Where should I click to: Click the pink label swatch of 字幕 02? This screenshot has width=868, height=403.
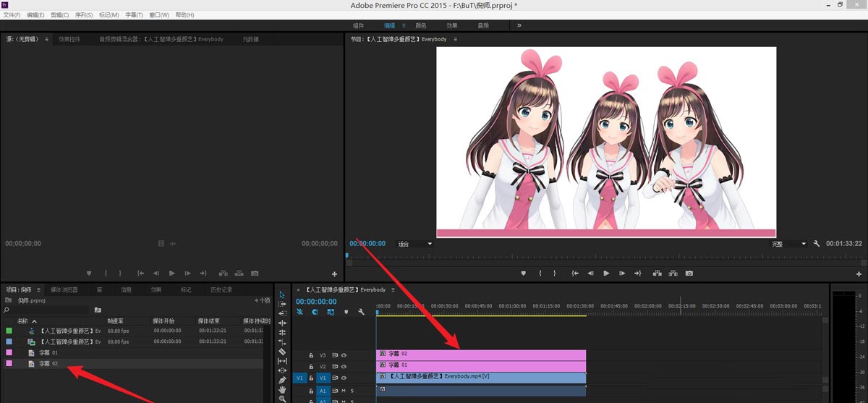point(9,363)
